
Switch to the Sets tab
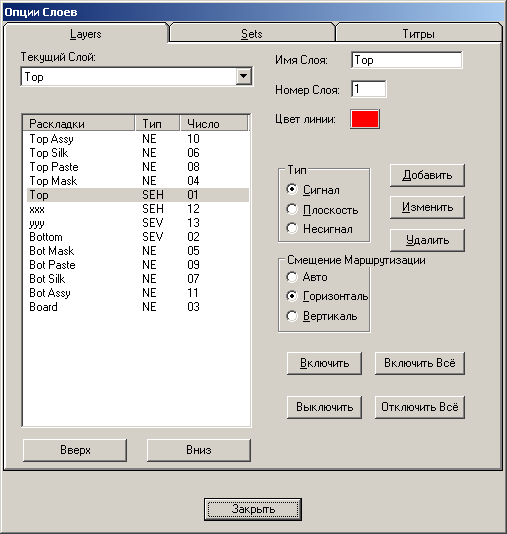(252, 34)
